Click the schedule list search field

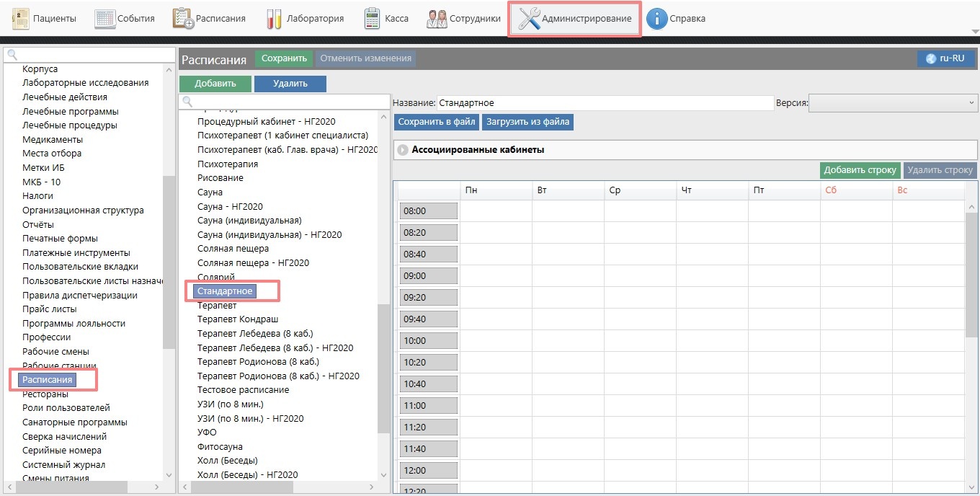coord(285,102)
